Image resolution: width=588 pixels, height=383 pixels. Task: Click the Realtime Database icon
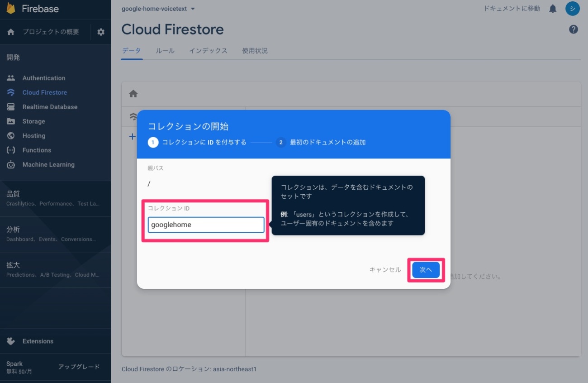point(11,107)
